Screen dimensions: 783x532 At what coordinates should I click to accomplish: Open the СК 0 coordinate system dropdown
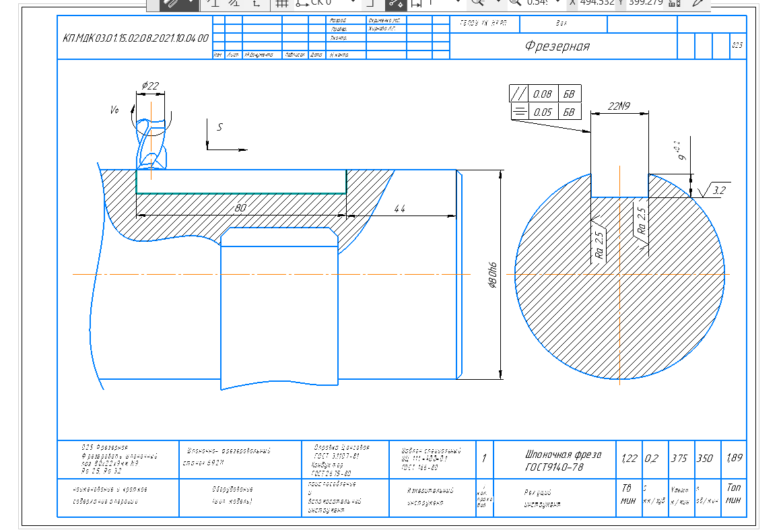tap(353, 3)
